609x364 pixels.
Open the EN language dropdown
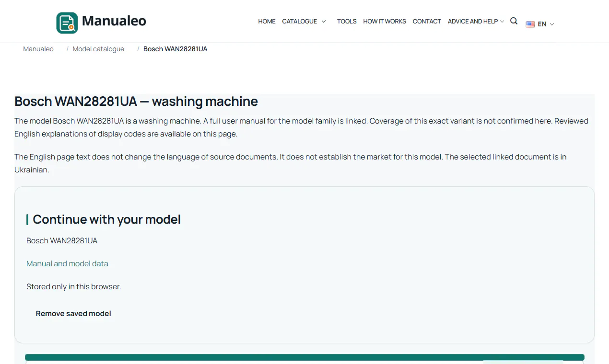(546, 24)
